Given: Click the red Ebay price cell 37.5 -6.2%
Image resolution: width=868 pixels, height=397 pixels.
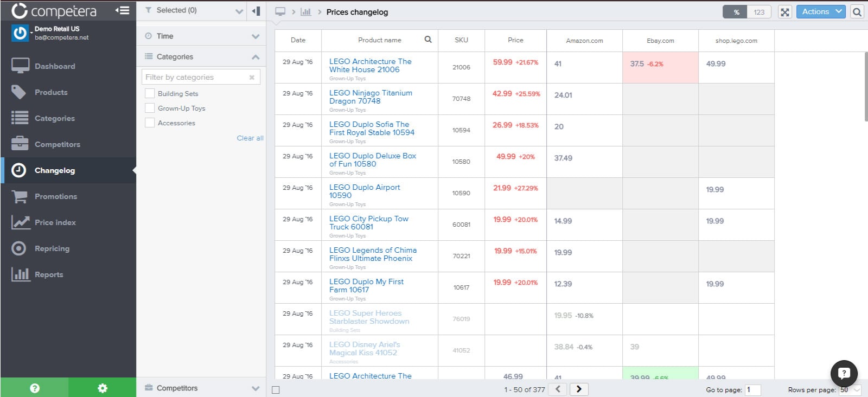Looking at the screenshot, I should click(x=660, y=67).
